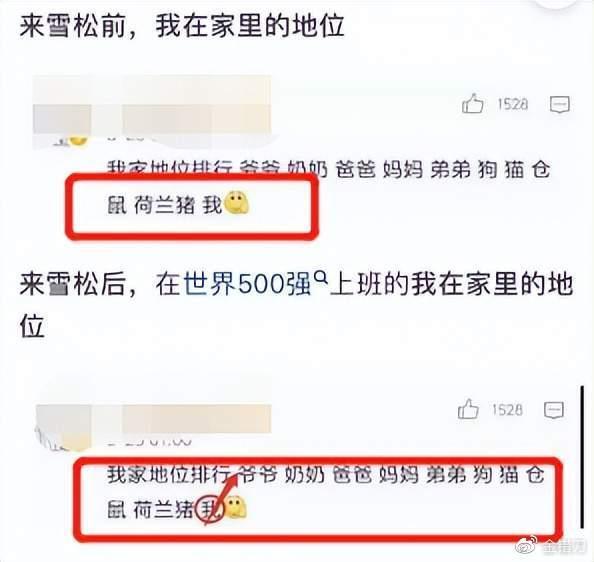The height and width of the screenshot is (562, 594).
Task: Click the heading 来雪松前，我在家里的地位
Action: click(182, 27)
